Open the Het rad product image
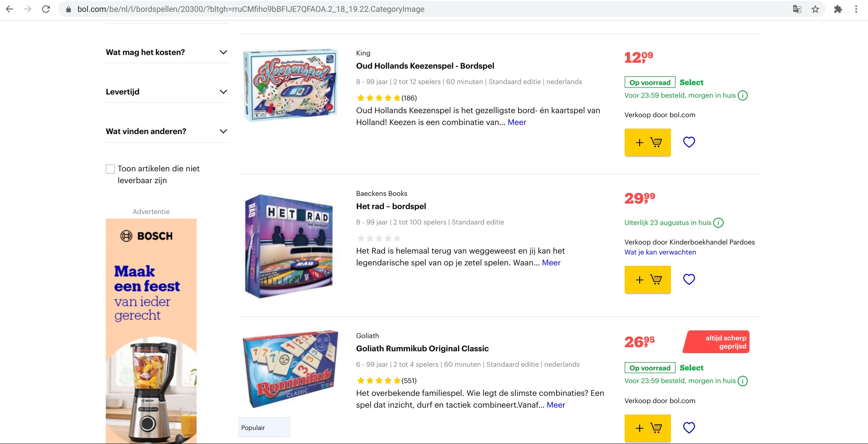868x444 pixels. pos(290,246)
